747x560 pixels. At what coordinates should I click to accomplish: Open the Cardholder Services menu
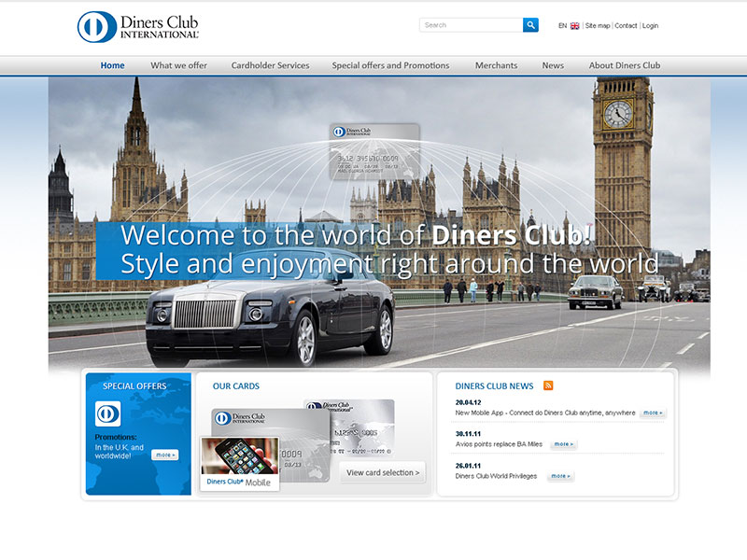click(x=270, y=65)
